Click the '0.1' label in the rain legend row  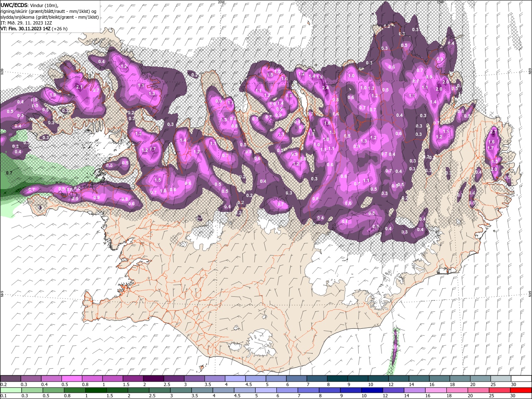click(x=4, y=396)
